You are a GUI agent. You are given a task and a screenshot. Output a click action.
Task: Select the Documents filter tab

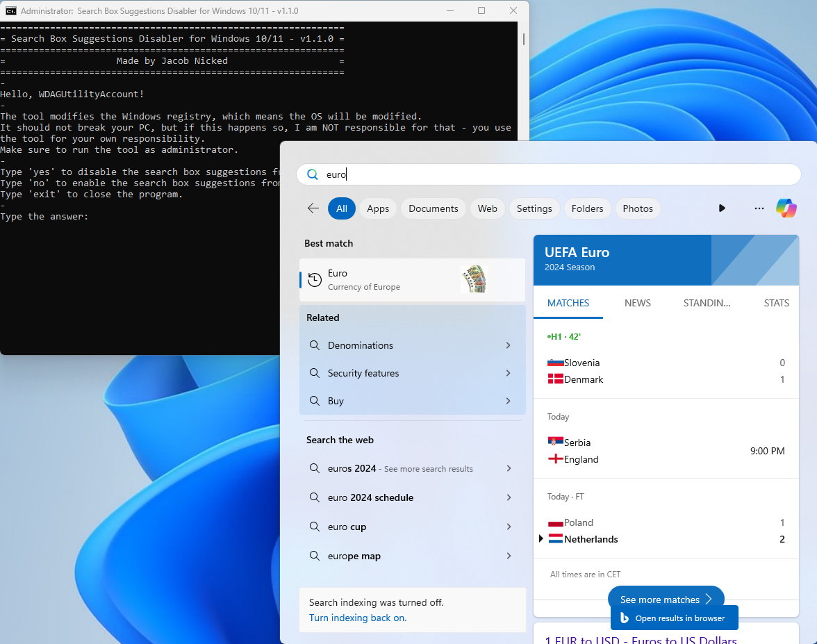point(434,208)
